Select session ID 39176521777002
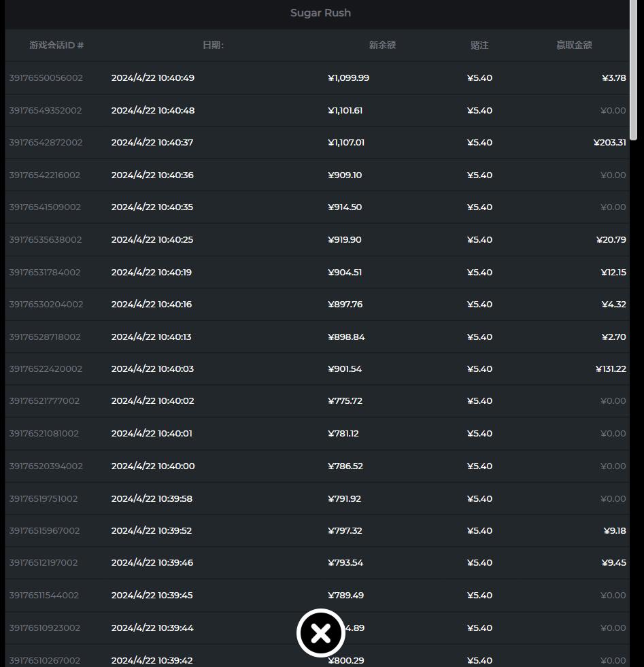The image size is (644, 667). tap(44, 400)
